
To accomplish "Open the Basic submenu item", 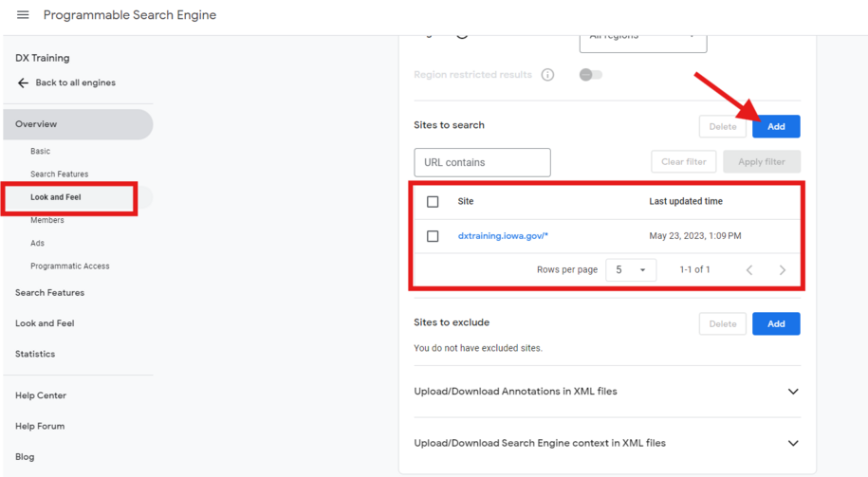I will tap(41, 151).
